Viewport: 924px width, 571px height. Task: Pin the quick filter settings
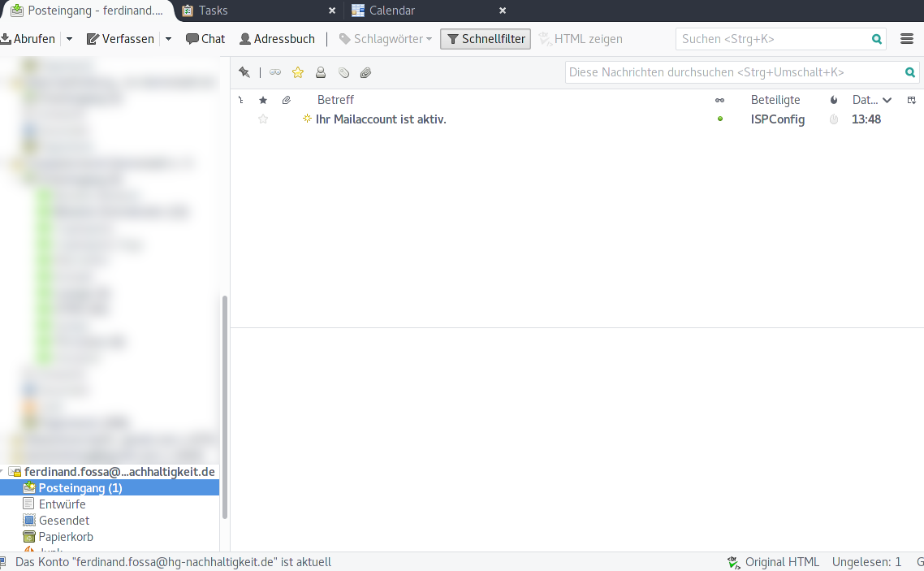pyautogui.click(x=244, y=73)
